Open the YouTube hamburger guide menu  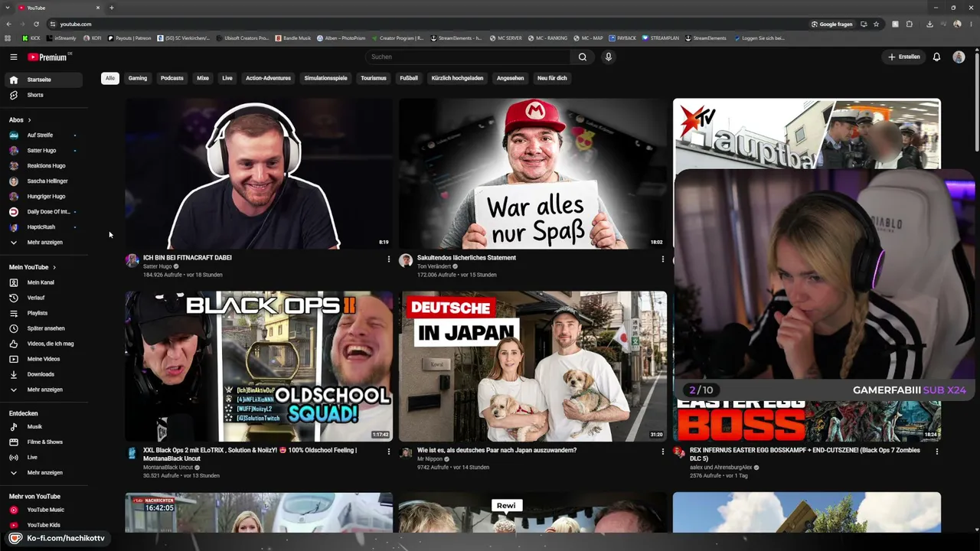[x=14, y=57]
